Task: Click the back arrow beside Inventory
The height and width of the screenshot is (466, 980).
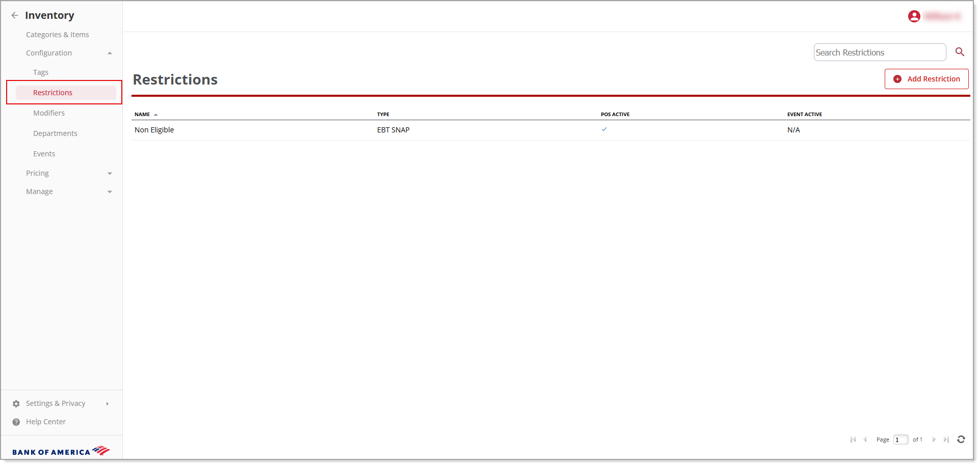Action: click(x=15, y=15)
